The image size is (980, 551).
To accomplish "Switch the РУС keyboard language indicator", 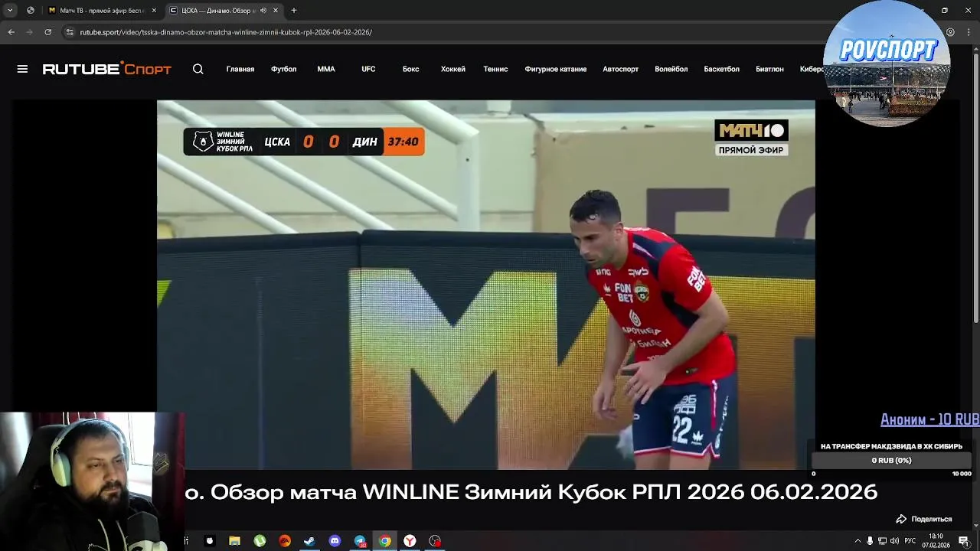I will [910, 541].
